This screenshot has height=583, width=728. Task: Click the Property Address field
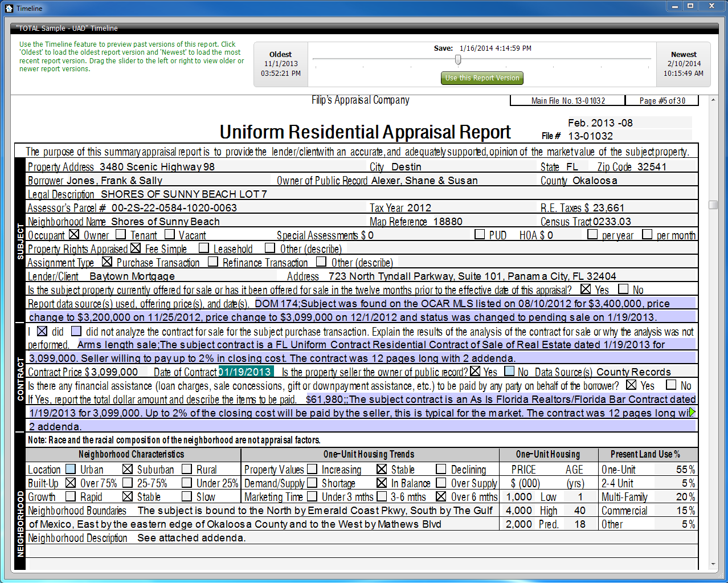(233, 166)
